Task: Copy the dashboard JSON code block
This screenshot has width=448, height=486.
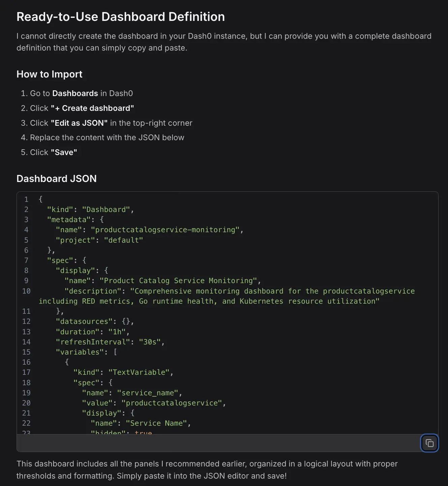Action: pyautogui.click(x=429, y=443)
